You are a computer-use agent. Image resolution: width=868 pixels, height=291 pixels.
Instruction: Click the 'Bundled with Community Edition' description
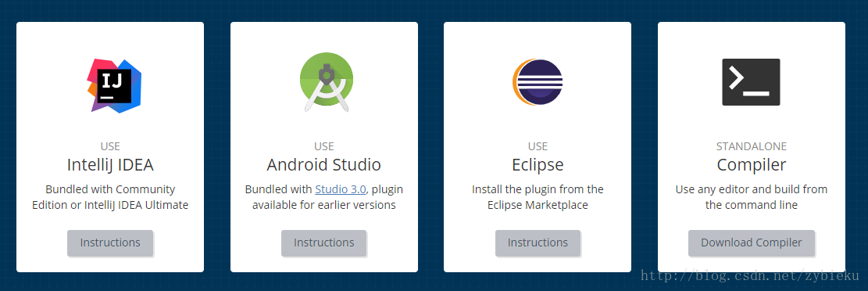tap(110, 197)
